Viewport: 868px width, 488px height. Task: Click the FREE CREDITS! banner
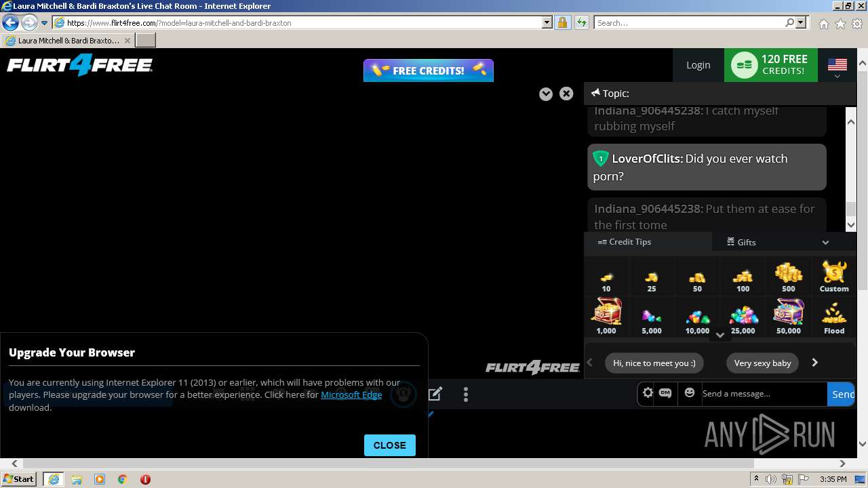pyautogui.click(x=429, y=70)
